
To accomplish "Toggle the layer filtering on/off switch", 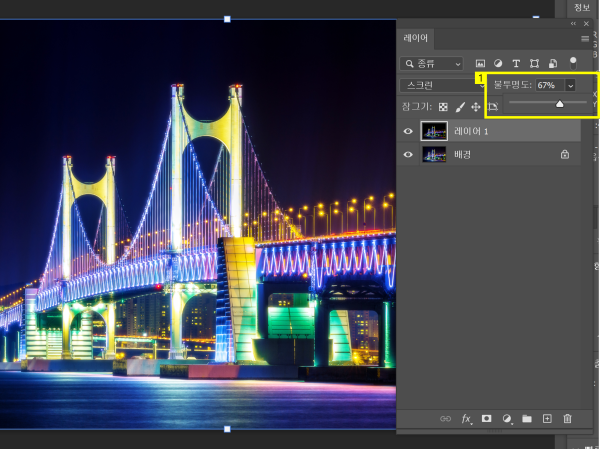I will pos(574,61).
